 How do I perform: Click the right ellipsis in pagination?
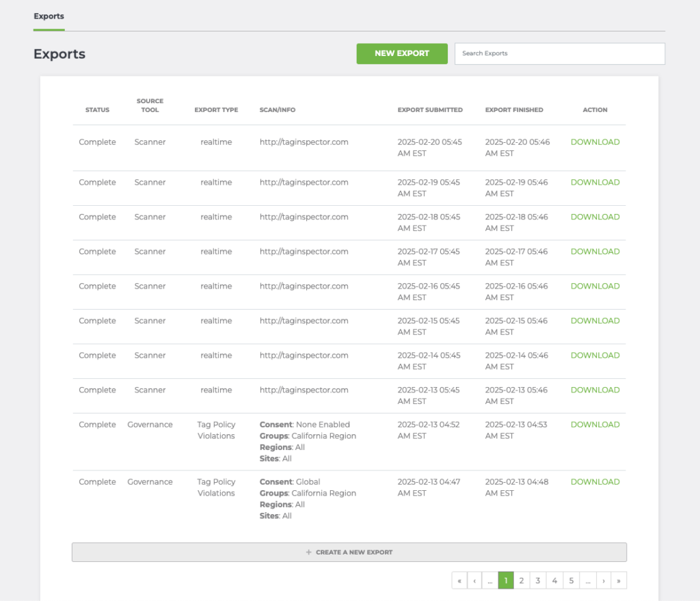point(588,580)
